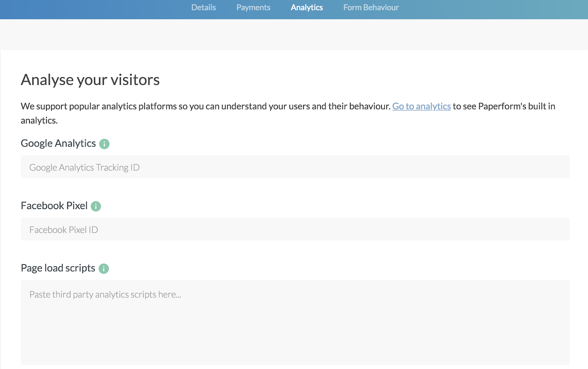Image resolution: width=588 pixels, height=369 pixels.
Task: Switch to the Details tab
Action: (204, 8)
